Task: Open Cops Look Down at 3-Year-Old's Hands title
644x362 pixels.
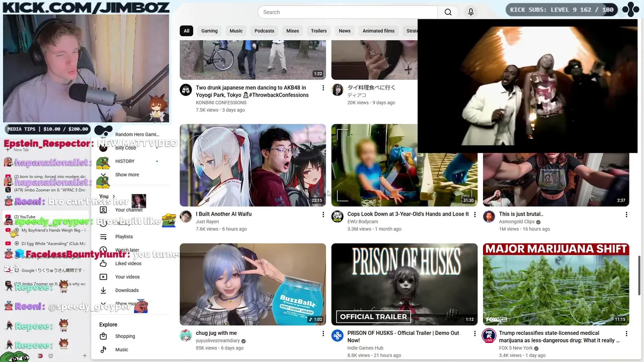Action: [x=408, y=214]
